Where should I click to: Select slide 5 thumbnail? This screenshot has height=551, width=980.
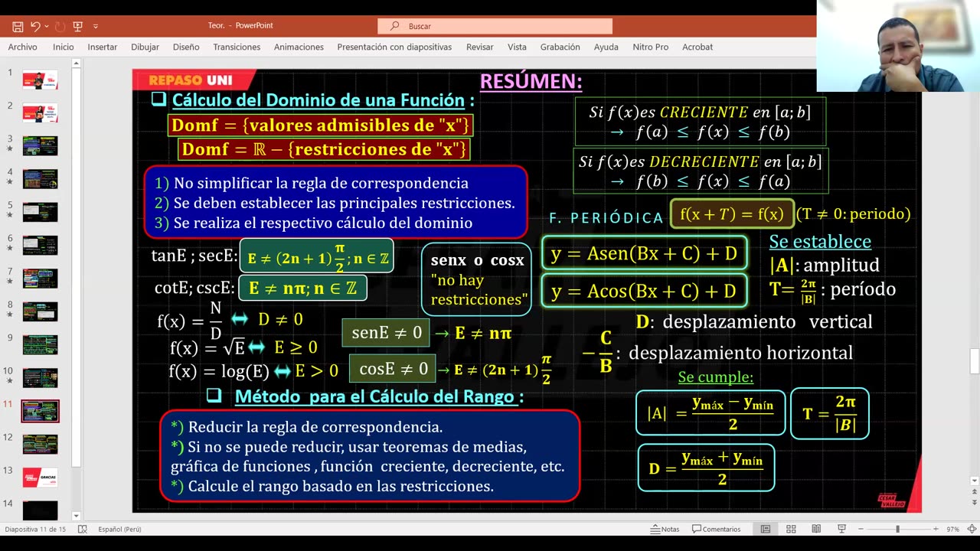40,212
